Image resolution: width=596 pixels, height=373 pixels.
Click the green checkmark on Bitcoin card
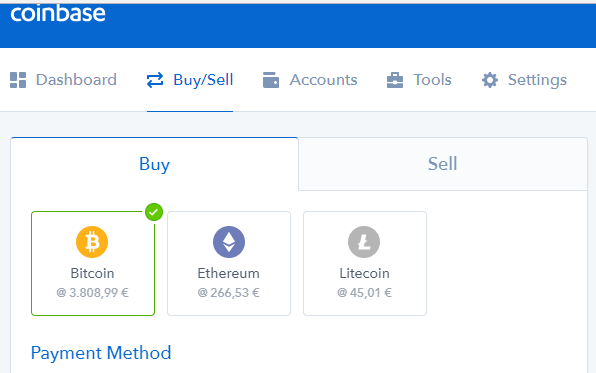[x=154, y=212]
